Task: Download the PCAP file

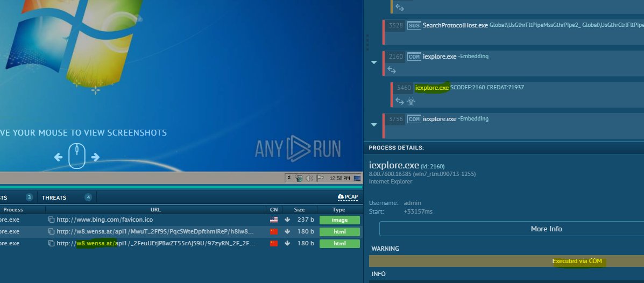Action: point(348,197)
